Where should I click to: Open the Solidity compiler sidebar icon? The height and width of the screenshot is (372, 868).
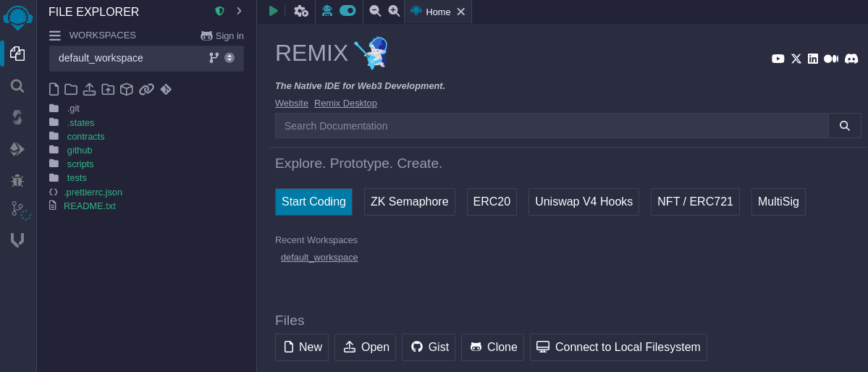17,117
